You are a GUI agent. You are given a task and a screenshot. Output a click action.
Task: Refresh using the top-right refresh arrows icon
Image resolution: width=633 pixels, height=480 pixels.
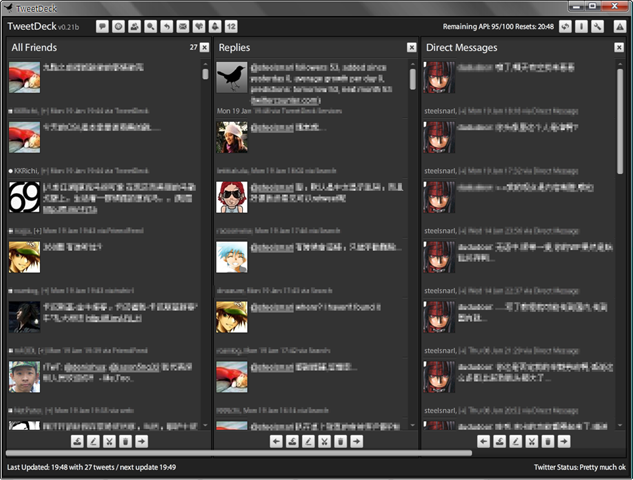(x=565, y=27)
